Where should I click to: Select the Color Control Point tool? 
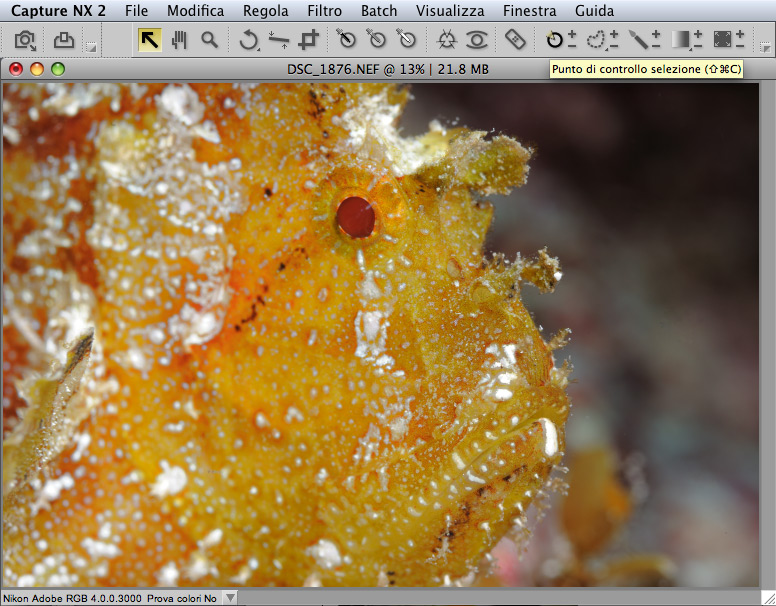click(x=446, y=39)
